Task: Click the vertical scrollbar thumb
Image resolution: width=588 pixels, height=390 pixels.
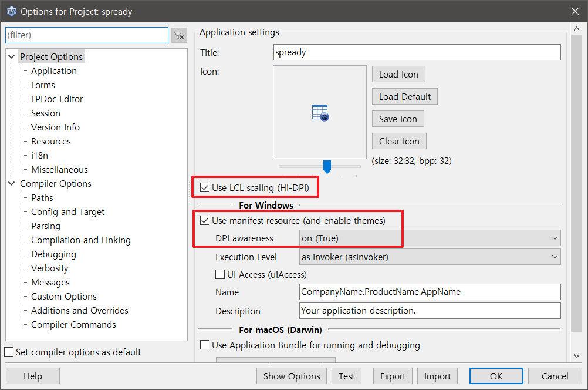Action: click(x=577, y=184)
